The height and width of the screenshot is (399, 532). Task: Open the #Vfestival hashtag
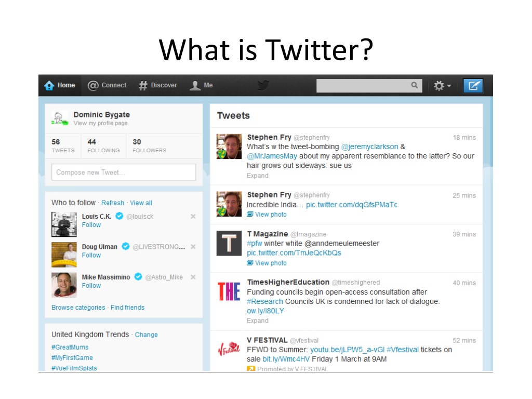click(x=403, y=350)
